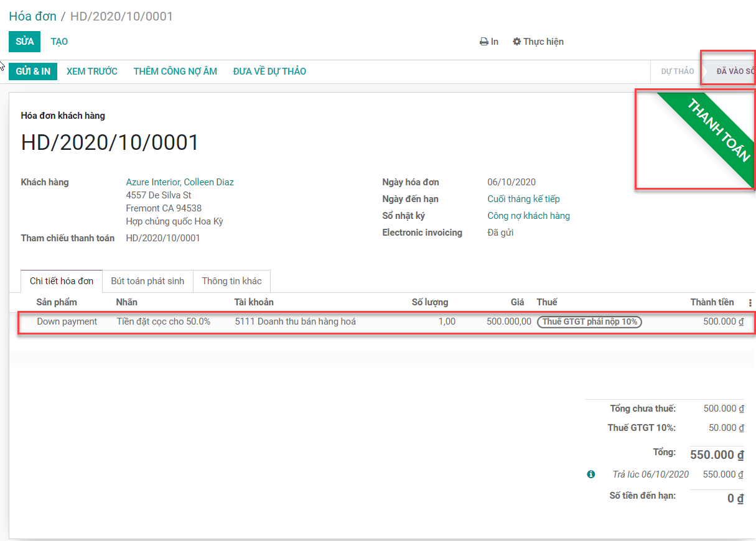Switch to Bút toán phát sinh tab
Screen dimensions: 756x541
point(147,281)
